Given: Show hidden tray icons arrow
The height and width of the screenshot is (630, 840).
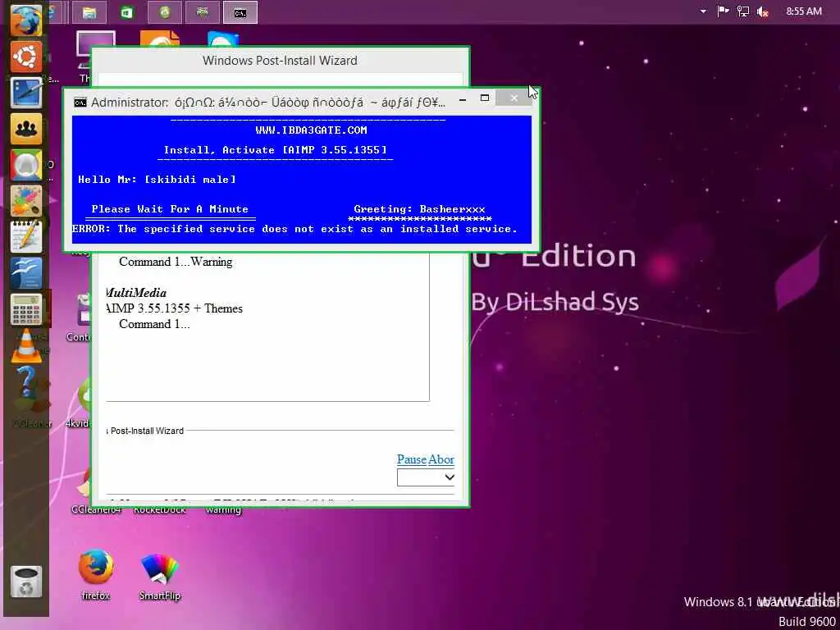Looking at the screenshot, I should [x=703, y=11].
